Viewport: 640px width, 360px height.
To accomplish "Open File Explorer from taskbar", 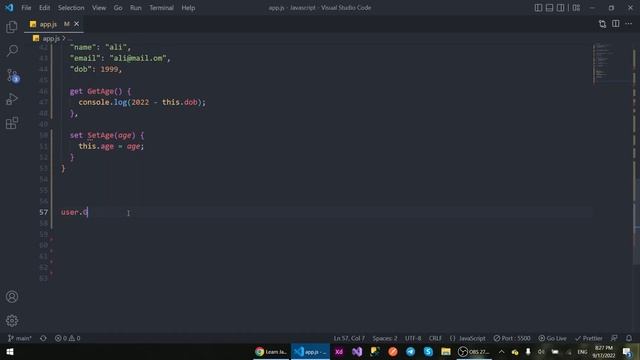I will tap(446, 352).
